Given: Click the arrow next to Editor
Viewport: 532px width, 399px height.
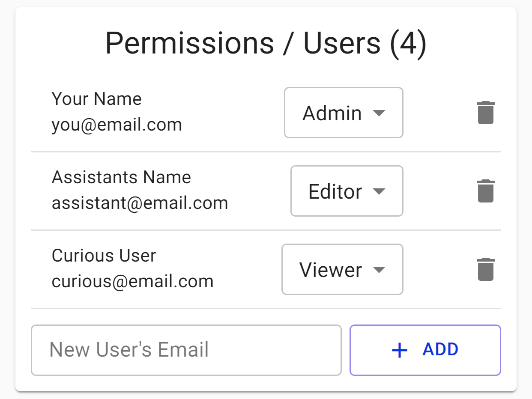Looking at the screenshot, I should pos(379,191).
